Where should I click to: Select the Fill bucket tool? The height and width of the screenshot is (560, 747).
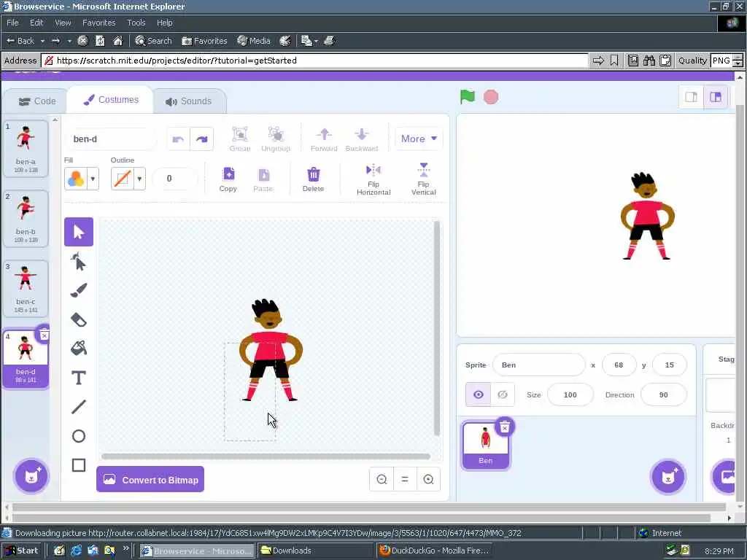pyautogui.click(x=79, y=349)
